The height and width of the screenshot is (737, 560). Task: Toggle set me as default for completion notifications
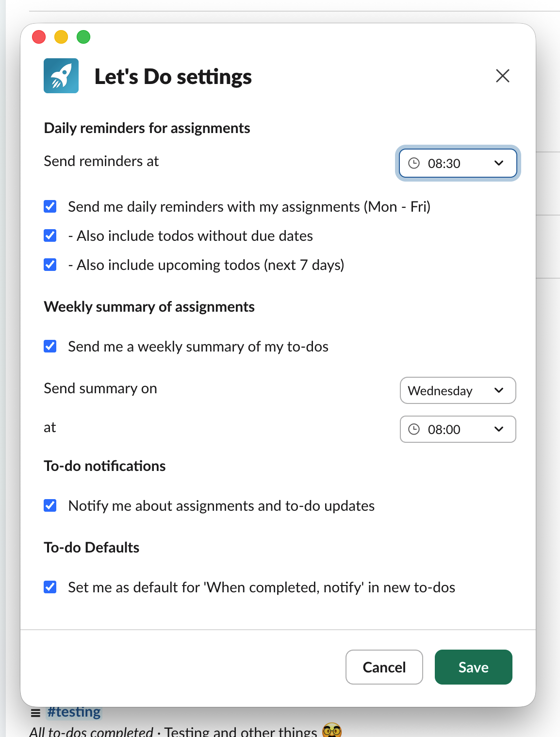(x=50, y=587)
